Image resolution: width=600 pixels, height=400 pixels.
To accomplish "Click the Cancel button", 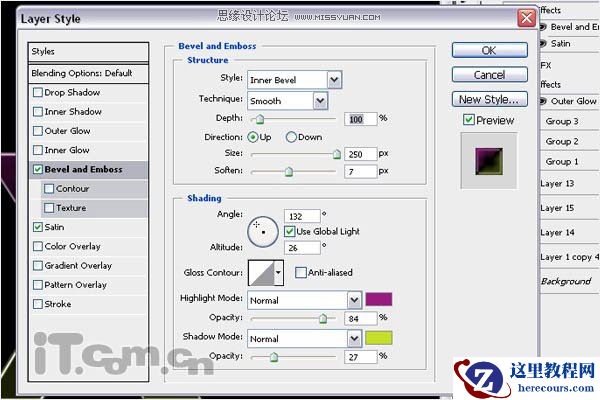I will pos(489,75).
